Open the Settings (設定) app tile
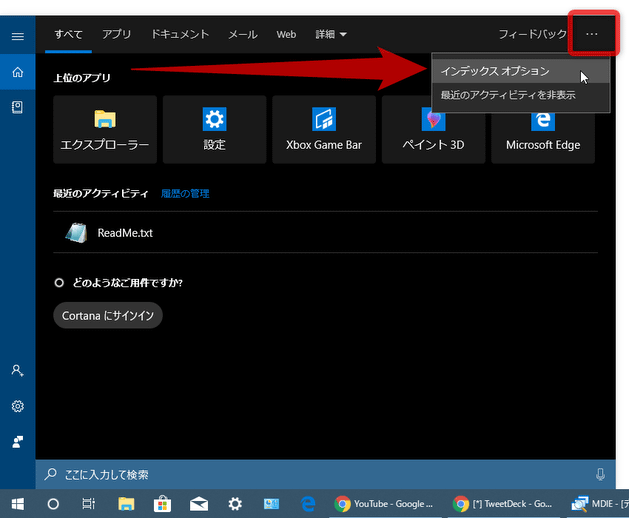629x518 pixels. click(214, 129)
